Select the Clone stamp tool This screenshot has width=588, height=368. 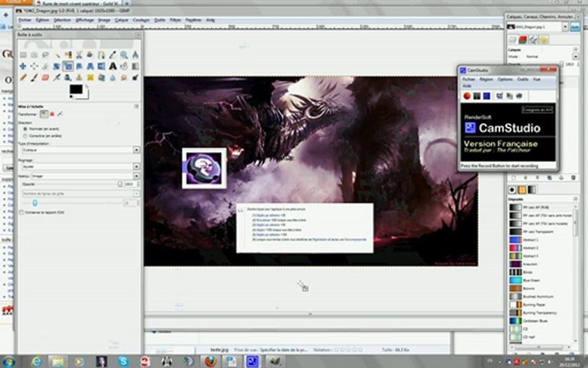coord(79,77)
